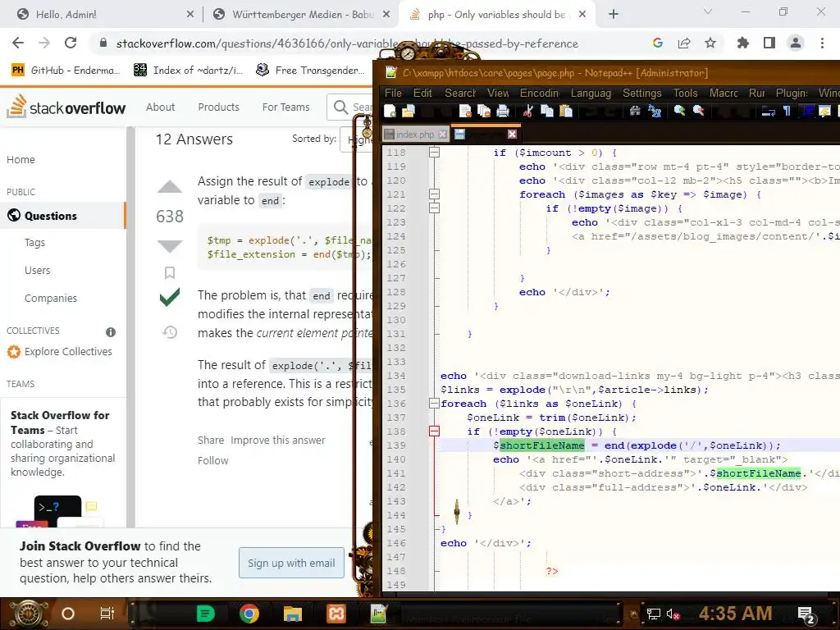
Task: Click the Sign up with email button
Action: click(x=291, y=563)
